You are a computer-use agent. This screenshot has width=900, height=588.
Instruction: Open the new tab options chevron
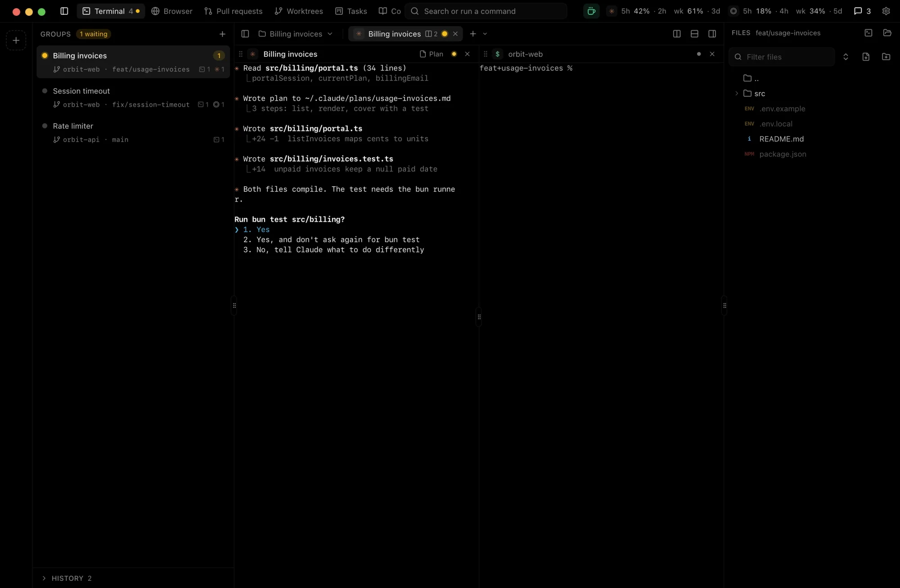[485, 34]
